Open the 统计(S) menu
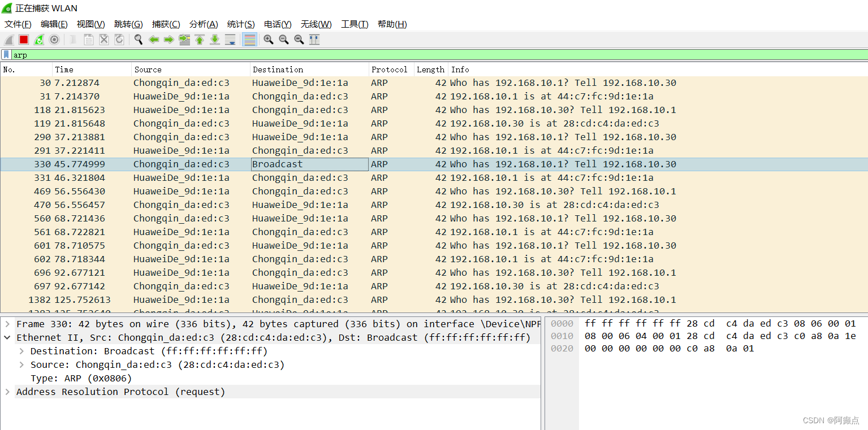 241,24
